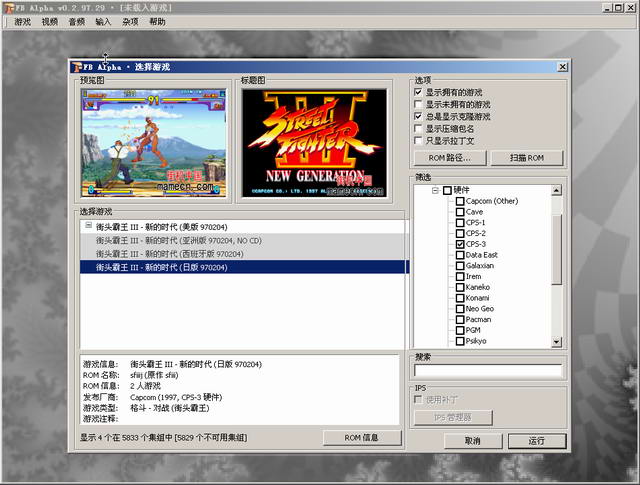
Task: Click the icon in the 选择游戏 dialog title bar
Action: (x=77, y=67)
